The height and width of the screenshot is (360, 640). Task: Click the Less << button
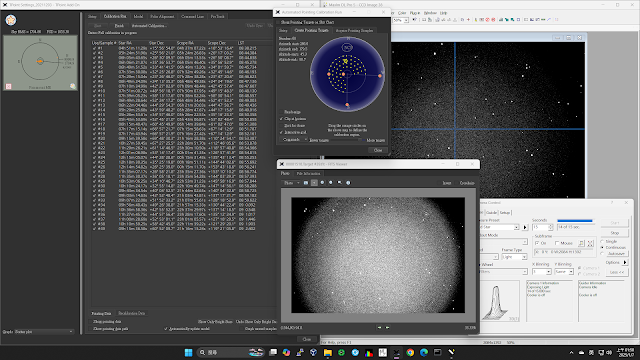(x=617, y=272)
